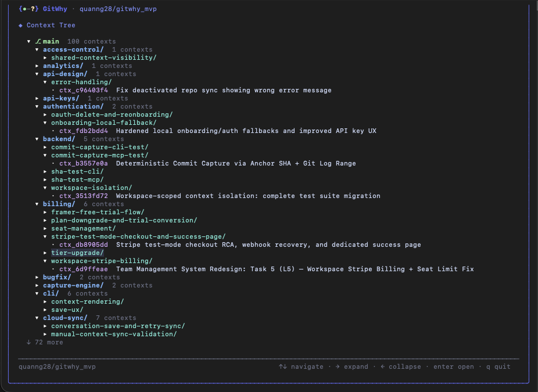
Task: Expand the plan-downgrade-and-trial-conversion/ arrow
Action: 45,221
